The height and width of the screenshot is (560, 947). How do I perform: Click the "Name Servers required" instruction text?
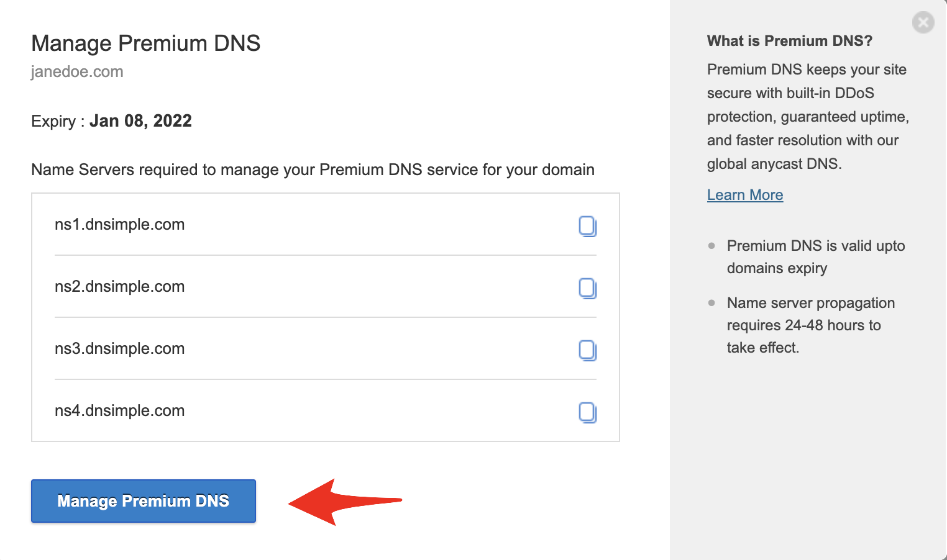(x=313, y=170)
